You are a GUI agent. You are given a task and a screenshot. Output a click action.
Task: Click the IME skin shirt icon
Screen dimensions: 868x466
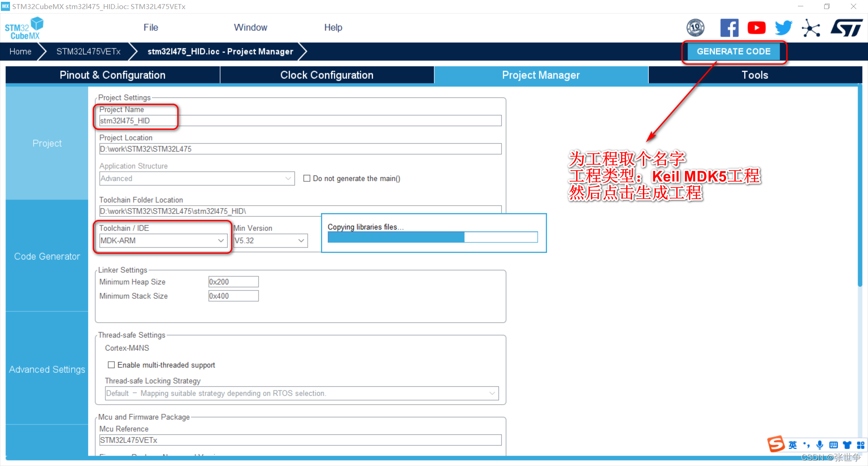tap(847, 445)
